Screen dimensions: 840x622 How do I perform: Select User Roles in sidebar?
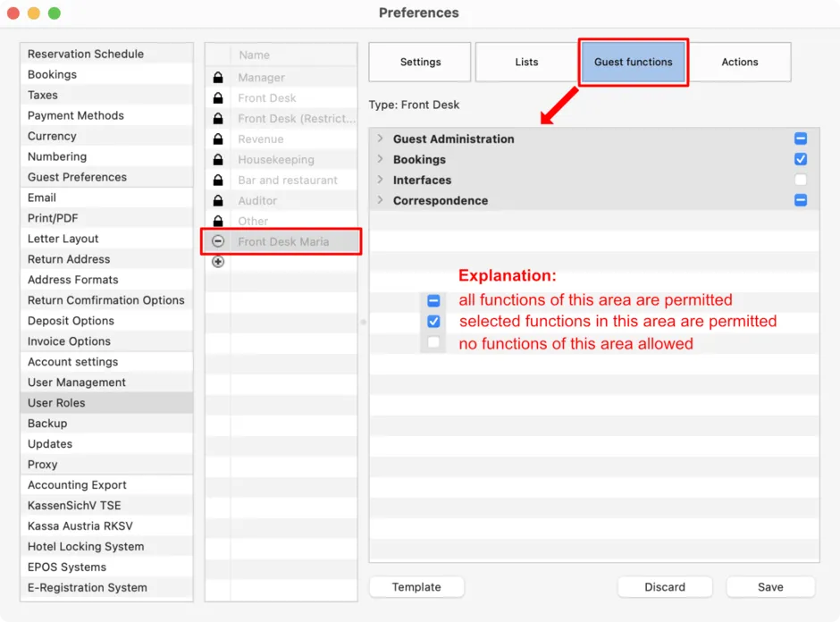click(106, 403)
